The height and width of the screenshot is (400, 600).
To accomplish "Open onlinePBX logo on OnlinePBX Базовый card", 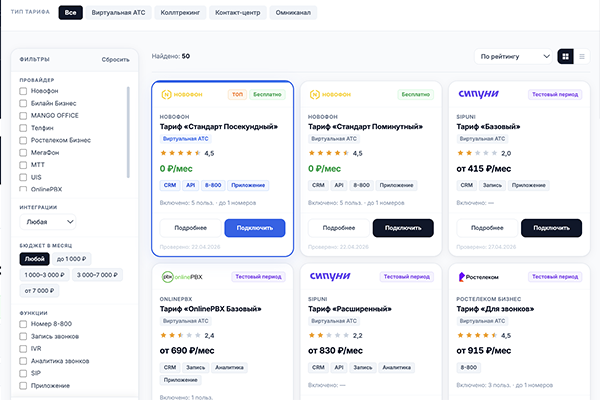I will click(182, 277).
